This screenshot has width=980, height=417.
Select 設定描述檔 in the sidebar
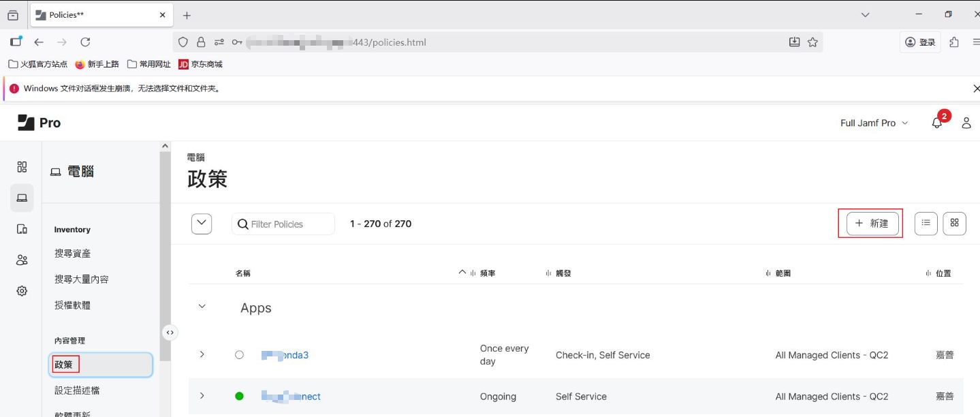click(x=77, y=390)
